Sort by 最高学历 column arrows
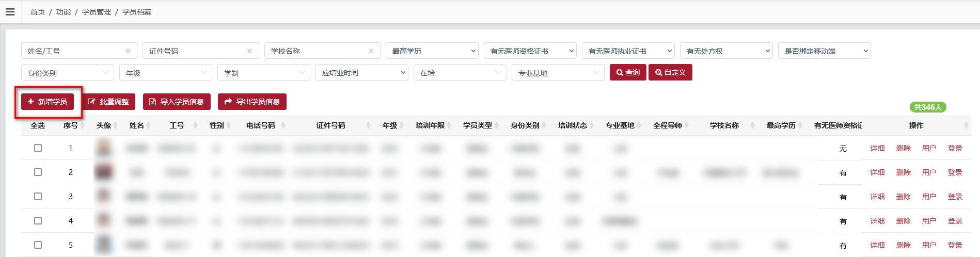The width and height of the screenshot is (980, 257). click(800, 125)
